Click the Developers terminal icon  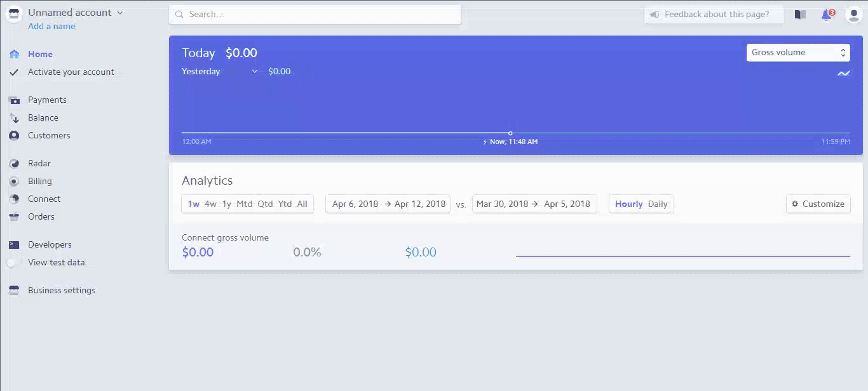pos(14,245)
